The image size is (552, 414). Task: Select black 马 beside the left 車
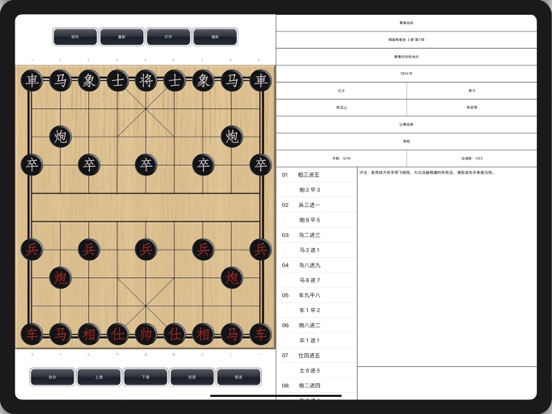coord(60,80)
